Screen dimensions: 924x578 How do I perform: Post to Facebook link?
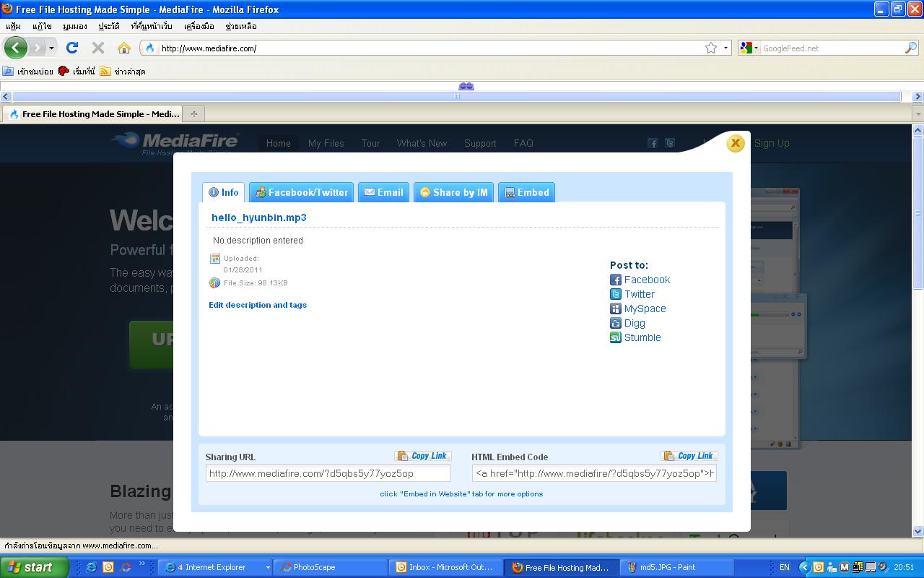pyautogui.click(x=647, y=280)
